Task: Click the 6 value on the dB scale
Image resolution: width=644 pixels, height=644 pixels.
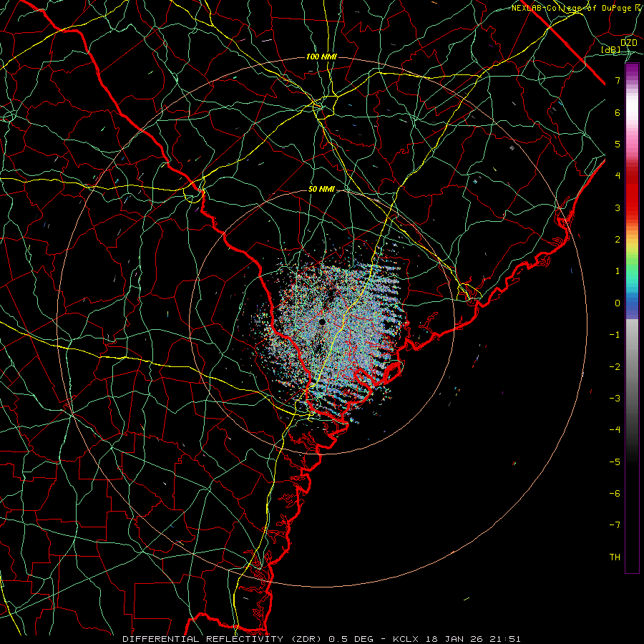Action: coord(618,112)
